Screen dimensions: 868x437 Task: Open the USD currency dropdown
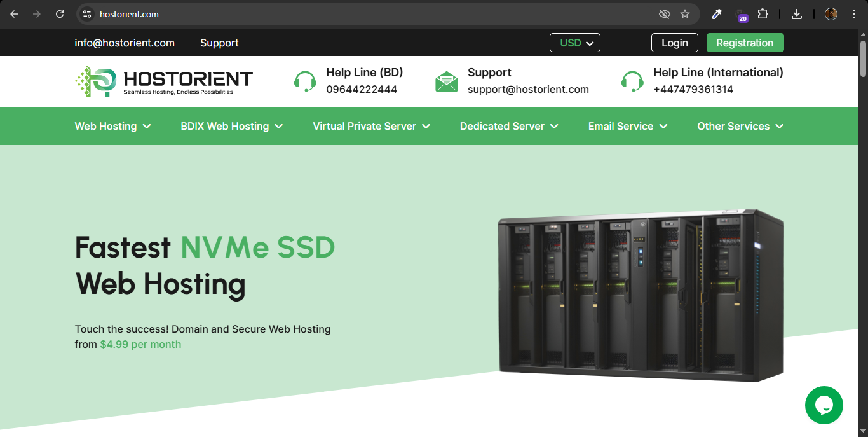575,43
